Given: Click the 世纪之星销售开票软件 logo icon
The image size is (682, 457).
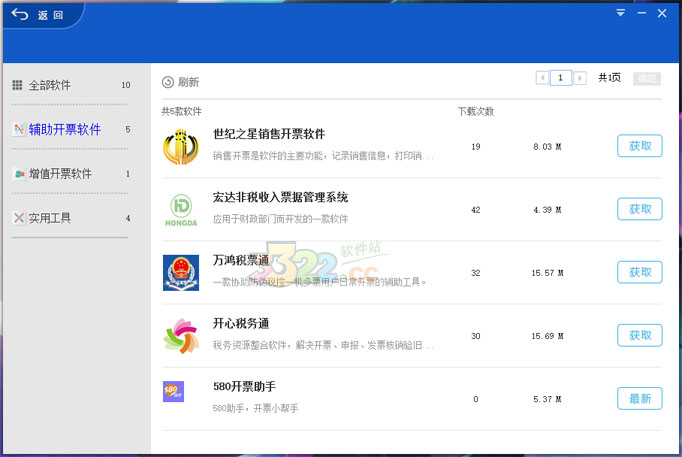Looking at the screenshot, I should pyautogui.click(x=181, y=147).
